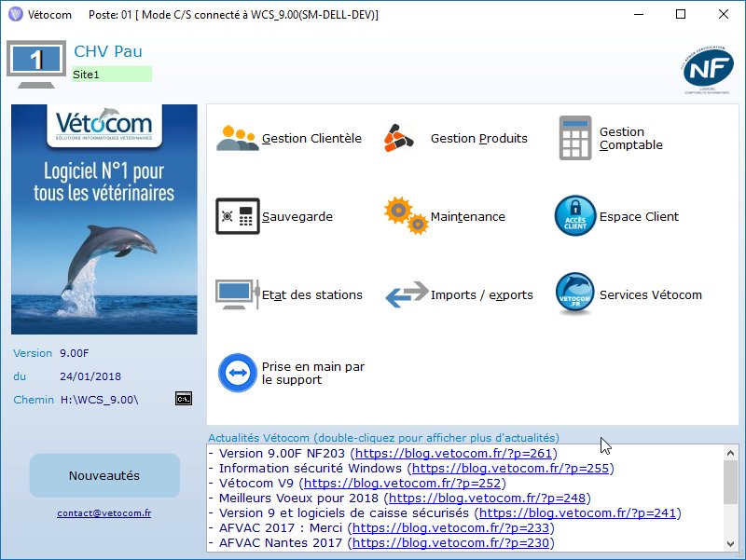Click the Nouveautés button
This screenshot has width=746, height=560.
pos(104,475)
